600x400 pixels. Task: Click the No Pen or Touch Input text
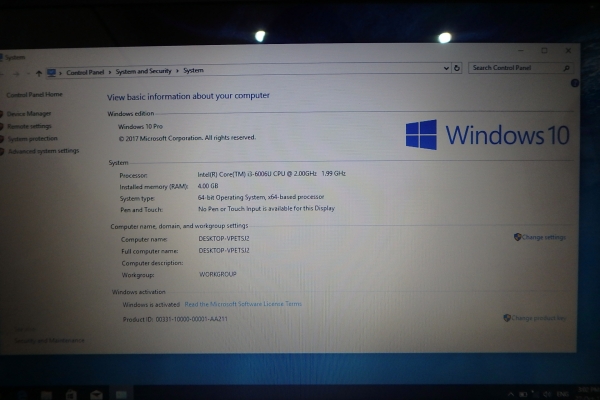(x=266, y=209)
